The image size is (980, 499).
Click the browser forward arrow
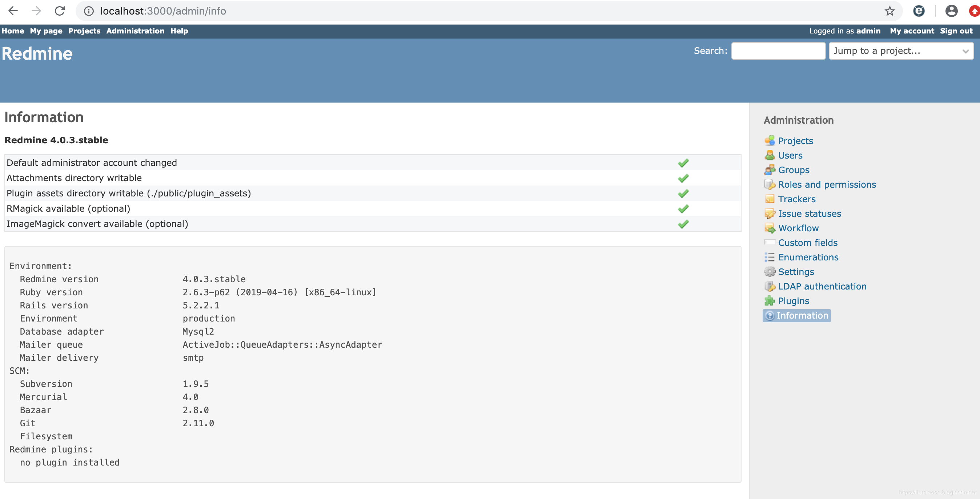[x=36, y=11]
